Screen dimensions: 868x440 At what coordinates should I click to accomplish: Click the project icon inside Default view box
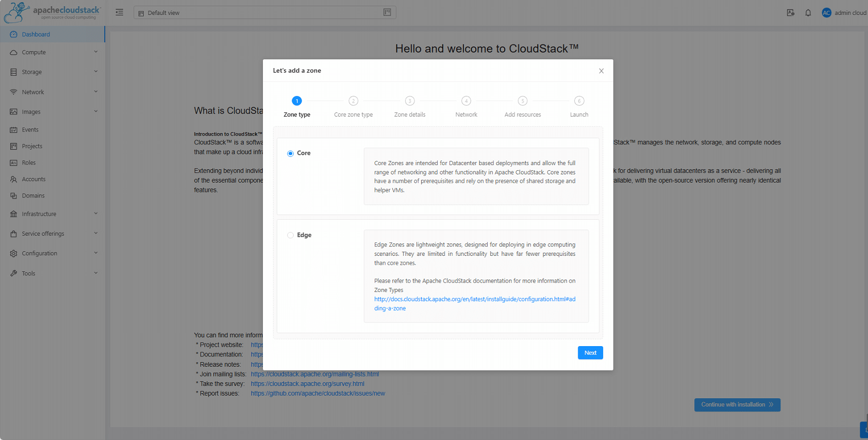click(387, 12)
